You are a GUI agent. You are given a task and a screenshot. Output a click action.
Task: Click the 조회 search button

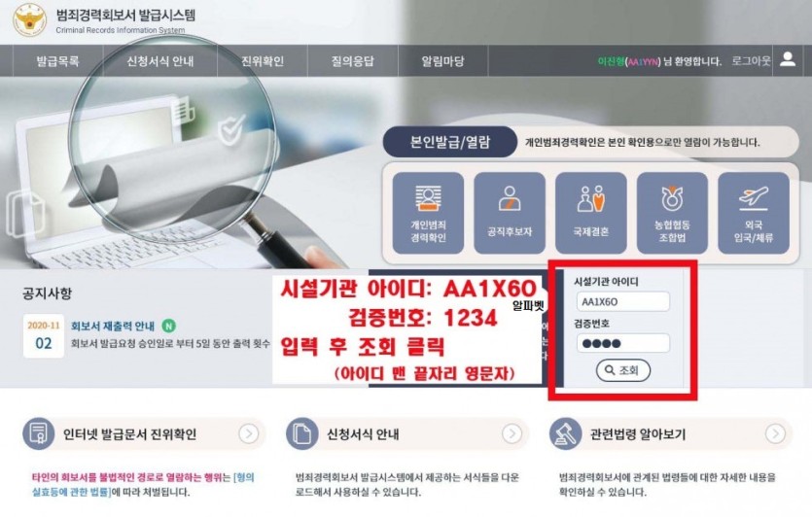[x=623, y=370]
